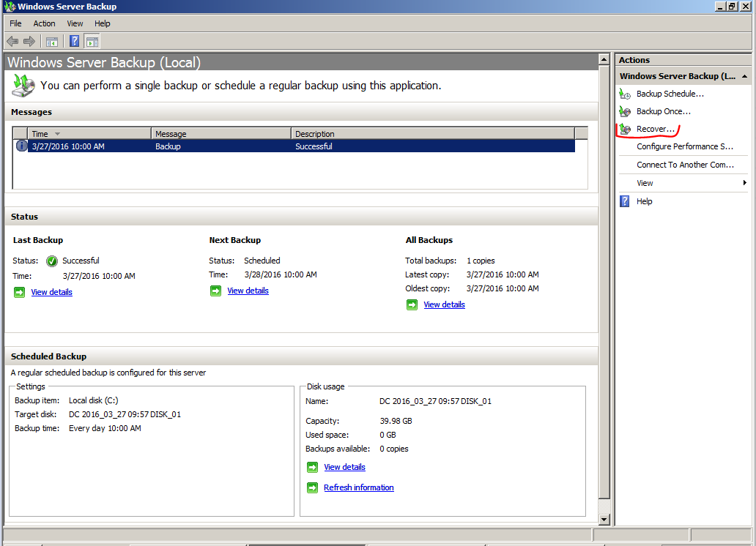Viewport: 756px width, 546px height.
Task: Open View details link under Last Backup
Action: 51,292
